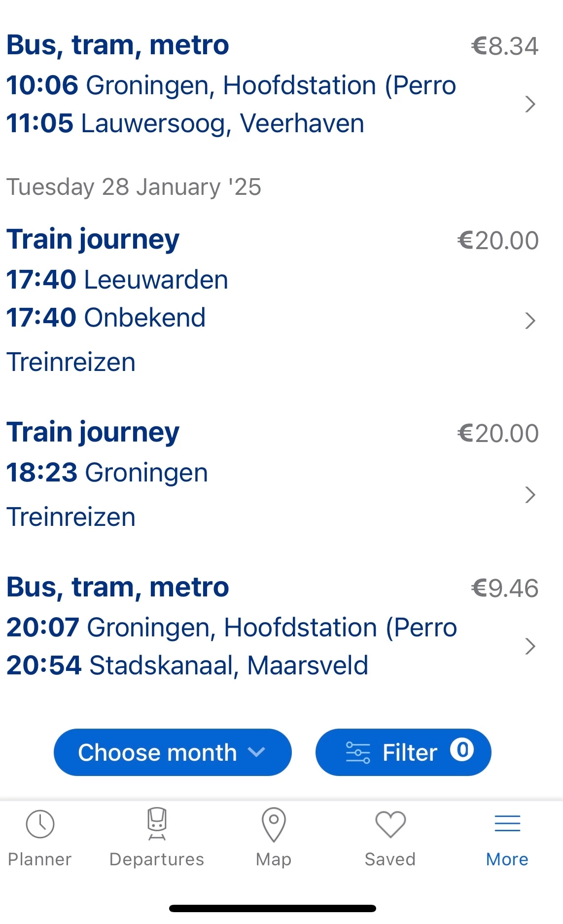Switch to the Planner tab label
563x924 pixels.
pyautogui.click(x=40, y=859)
